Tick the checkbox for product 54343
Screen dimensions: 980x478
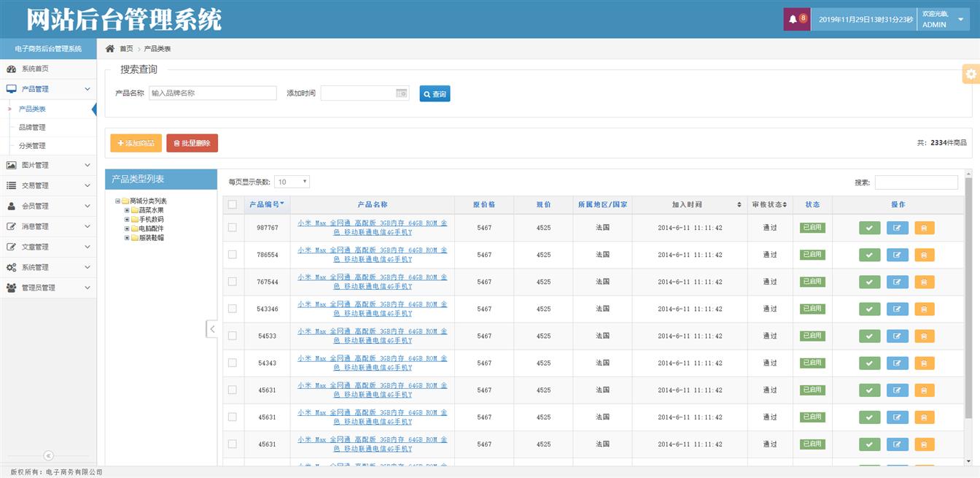point(232,363)
